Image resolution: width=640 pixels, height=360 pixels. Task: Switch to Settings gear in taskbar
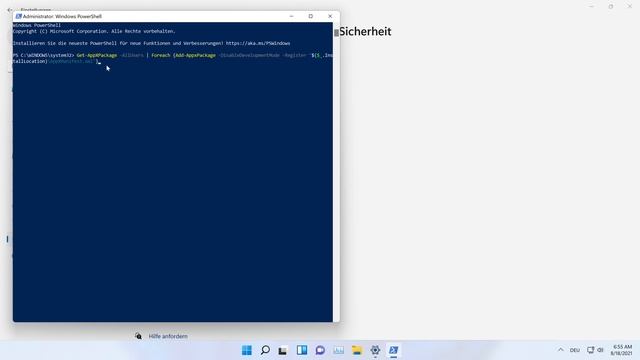pyautogui.click(x=375, y=350)
